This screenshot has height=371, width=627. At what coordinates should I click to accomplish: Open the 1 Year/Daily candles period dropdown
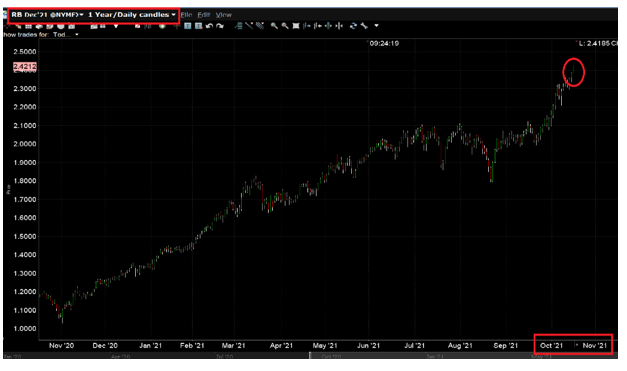[132, 15]
